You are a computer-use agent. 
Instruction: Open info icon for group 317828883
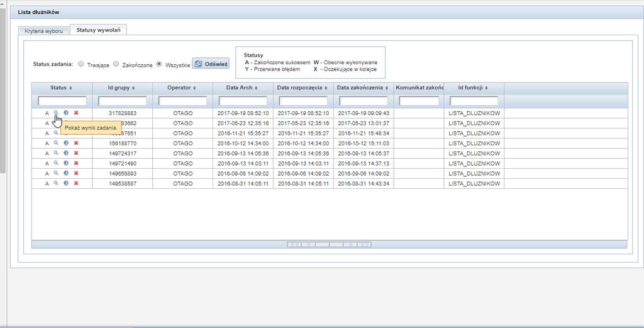(65, 113)
